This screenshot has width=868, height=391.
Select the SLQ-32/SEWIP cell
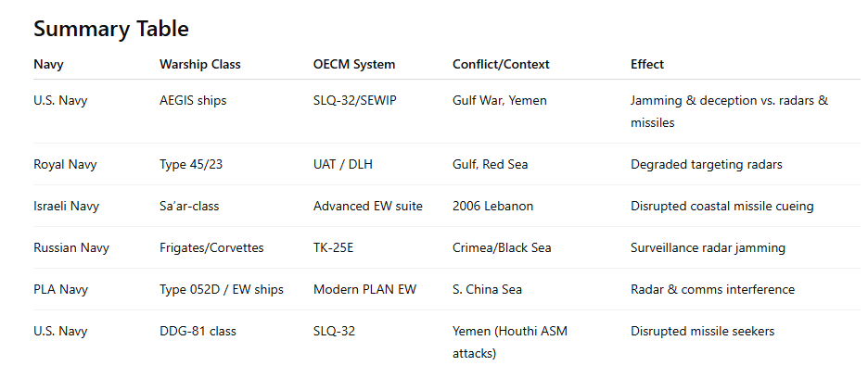click(357, 101)
